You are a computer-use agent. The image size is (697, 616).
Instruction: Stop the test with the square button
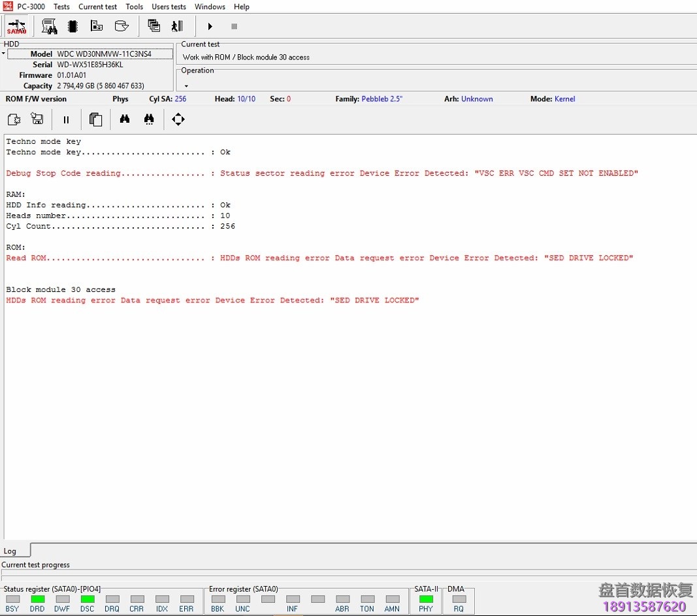[234, 26]
